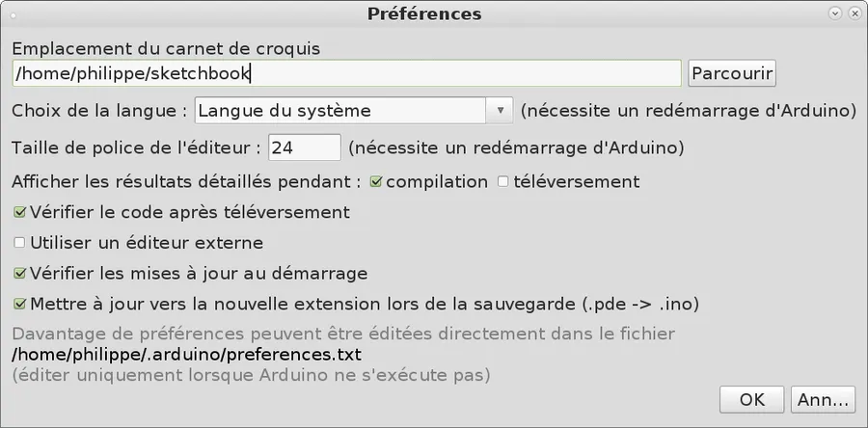Open the 'Langue du système' language selector
868x428 pixels.
[354, 111]
